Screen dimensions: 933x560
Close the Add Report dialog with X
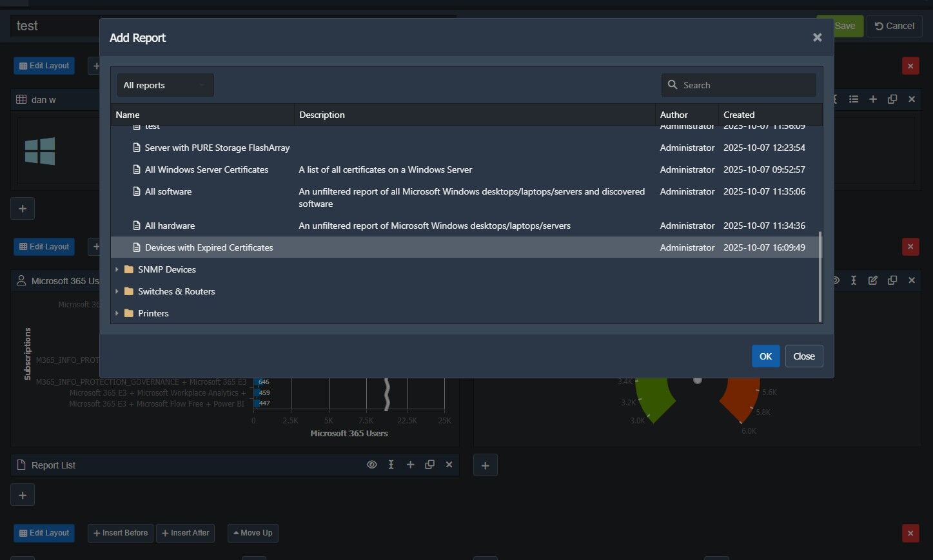pyautogui.click(x=817, y=37)
